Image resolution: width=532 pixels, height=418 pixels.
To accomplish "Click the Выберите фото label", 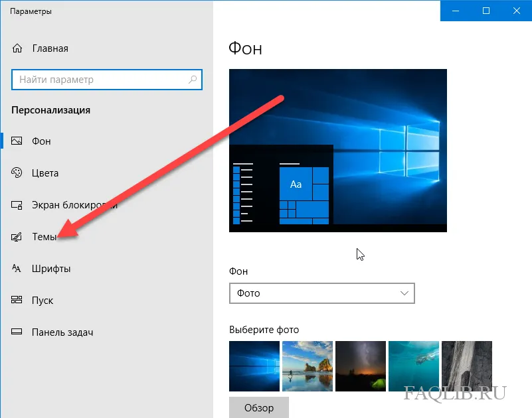I will (x=264, y=330).
